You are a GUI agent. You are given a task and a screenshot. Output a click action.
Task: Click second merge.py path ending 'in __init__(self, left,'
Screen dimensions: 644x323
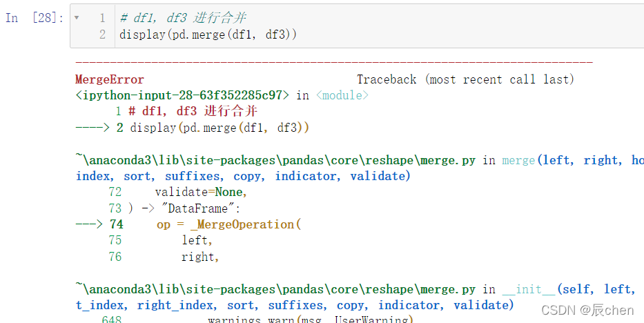(355, 289)
